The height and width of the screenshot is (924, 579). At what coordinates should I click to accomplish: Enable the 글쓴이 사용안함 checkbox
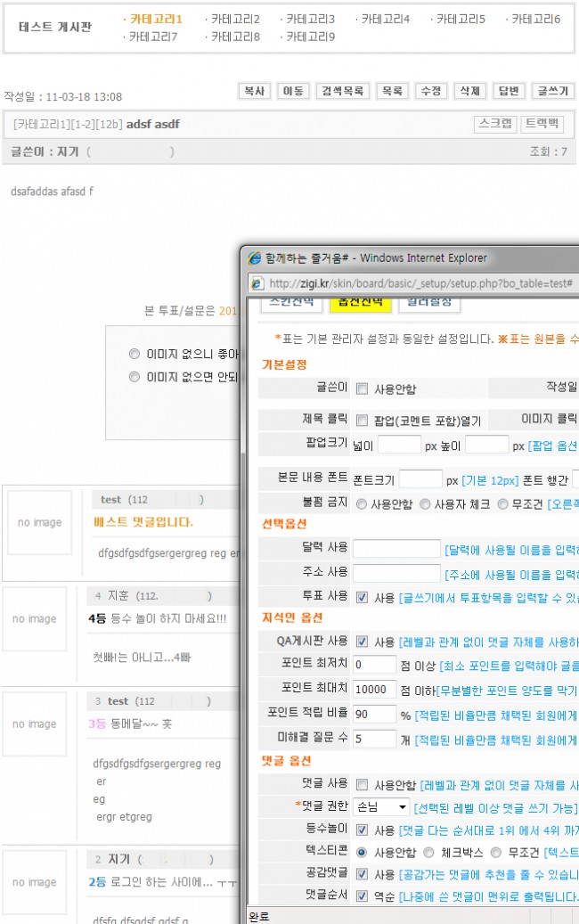(363, 388)
